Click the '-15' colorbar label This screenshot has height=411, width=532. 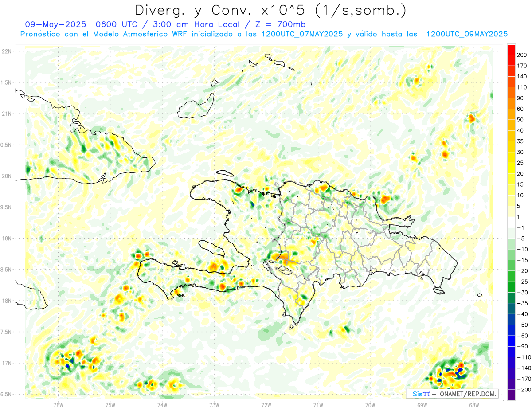(522, 260)
